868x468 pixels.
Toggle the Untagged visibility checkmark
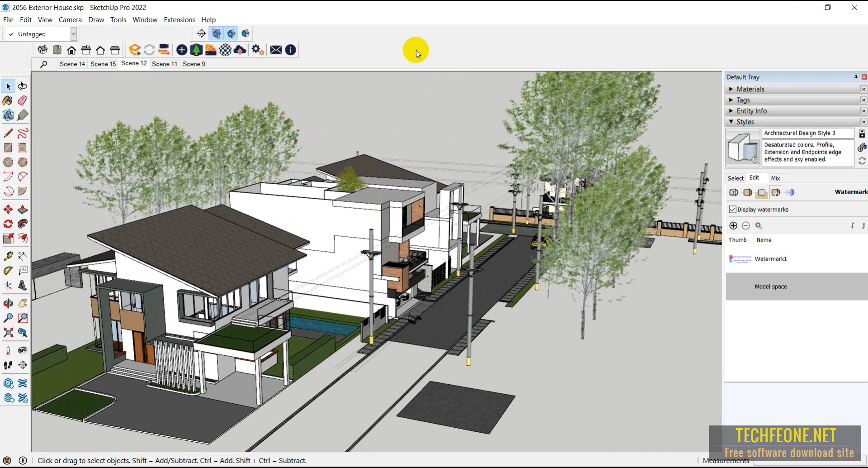10,33
